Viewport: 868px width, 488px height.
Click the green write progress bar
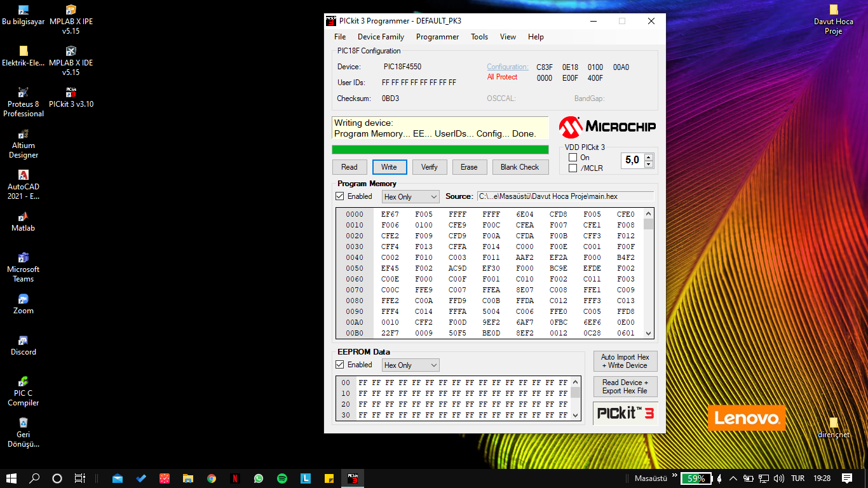(x=440, y=150)
